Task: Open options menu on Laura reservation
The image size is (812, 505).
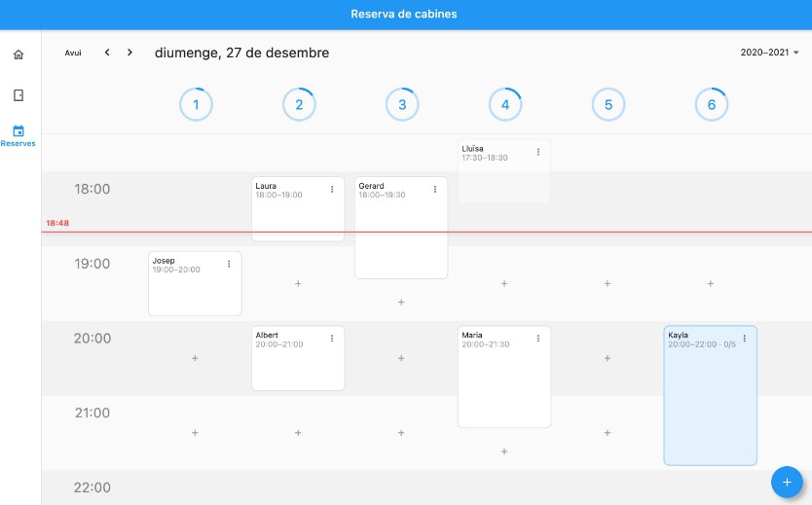Action: 332,190
